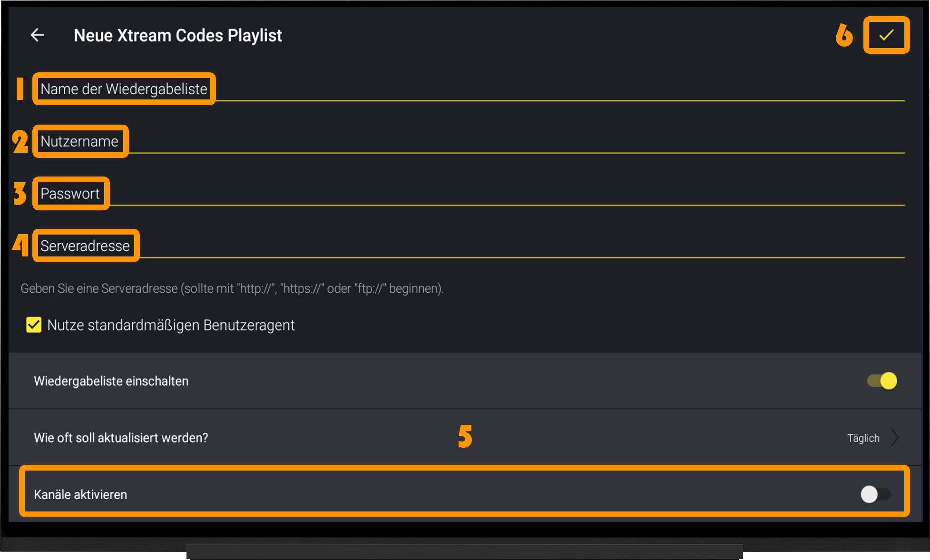Screen dimensions: 930x560
Task: Select the Nutze standardmäßigen Benutzeragent label
Action: point(171,325)
